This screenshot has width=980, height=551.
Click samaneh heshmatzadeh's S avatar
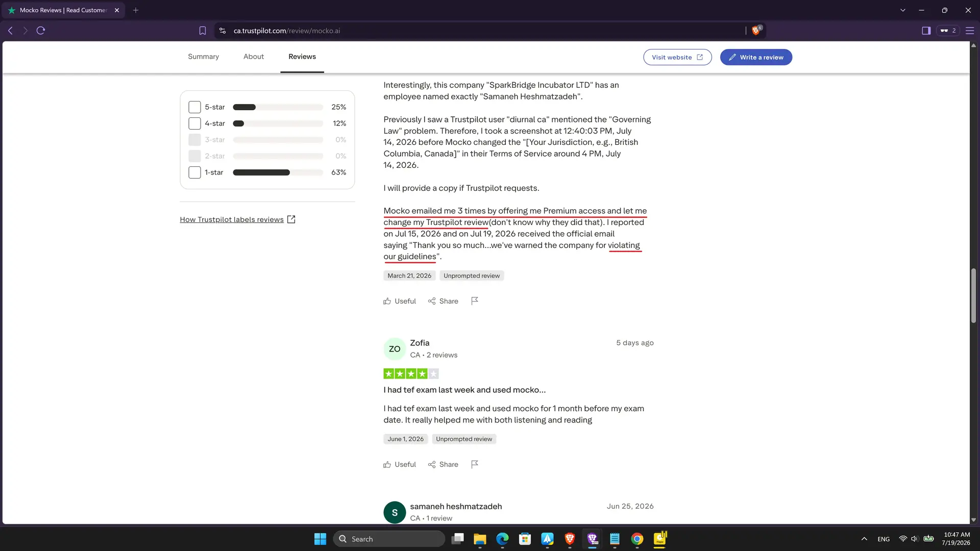[395, 512]
